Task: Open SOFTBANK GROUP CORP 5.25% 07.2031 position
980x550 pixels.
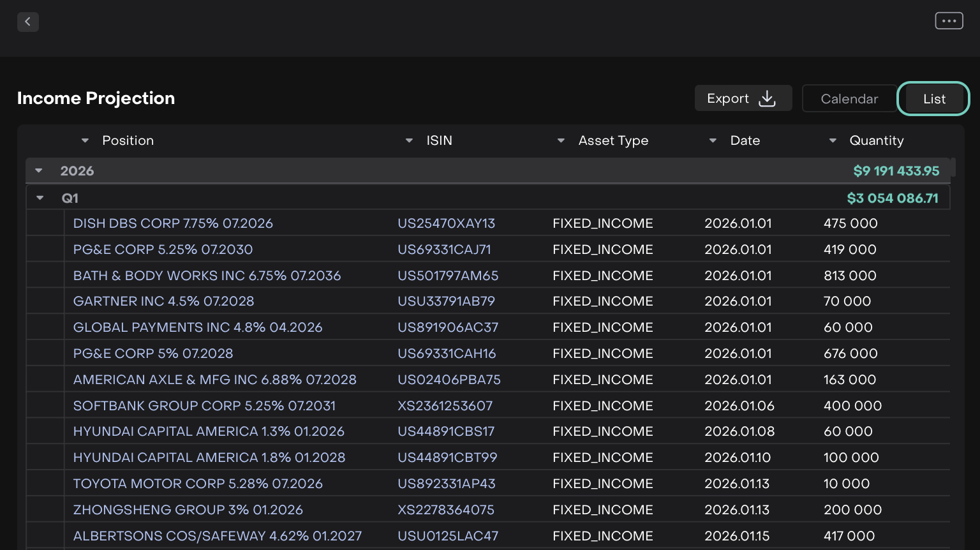Action: point(204,406)
